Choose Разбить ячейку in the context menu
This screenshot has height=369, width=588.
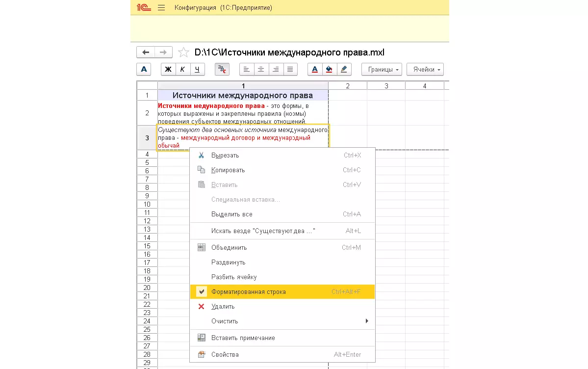click(282, 277)
